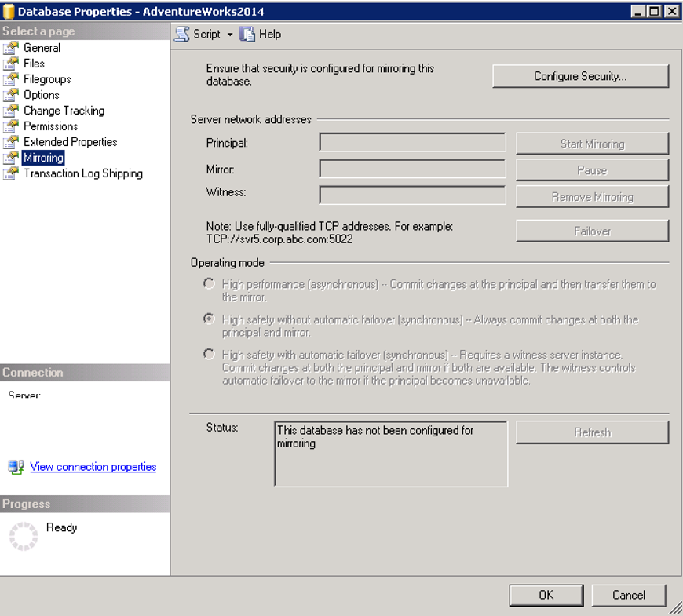
Task: Click the Mirroring page icon
Action: [x=11, y=157]
